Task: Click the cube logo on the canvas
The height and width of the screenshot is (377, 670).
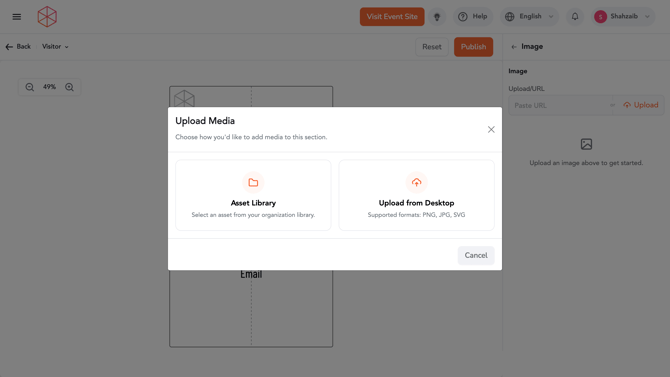Action: (x=184, y=98)
